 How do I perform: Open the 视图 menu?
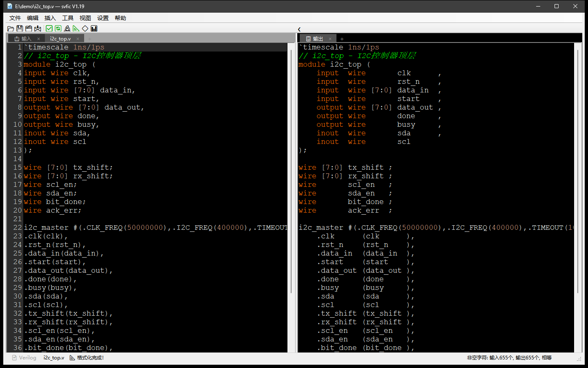[x=85, y=18]
